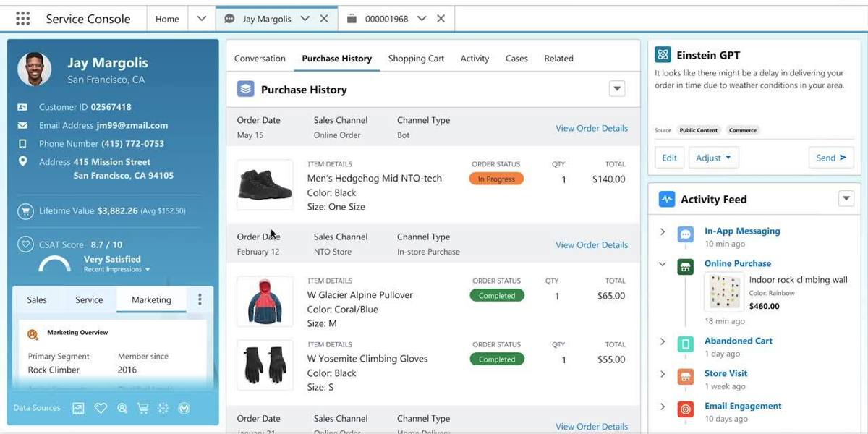Close the Jay Margolis console tab
868x434 pixels.
[324, 19]
